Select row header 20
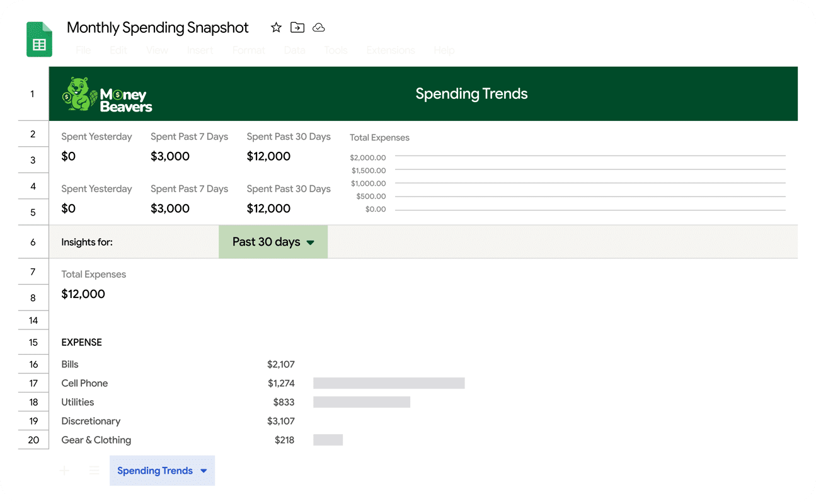This screenshot has height=504, width=816. [x=33, y=440]
